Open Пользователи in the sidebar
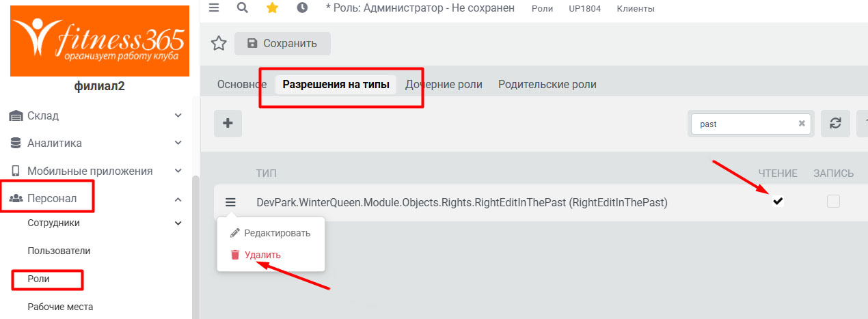 tap(59, 251)
